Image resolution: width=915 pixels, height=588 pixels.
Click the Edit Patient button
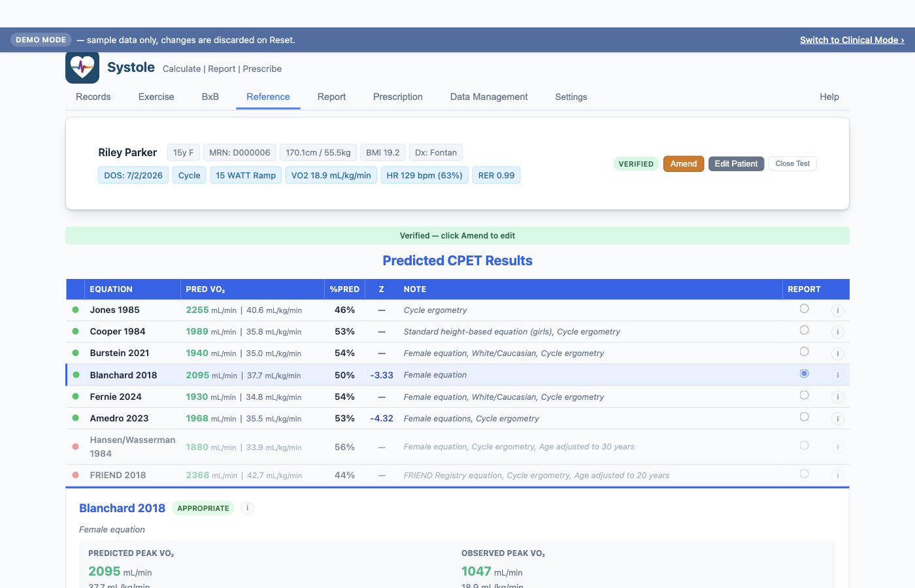click(x=737, y=164)
